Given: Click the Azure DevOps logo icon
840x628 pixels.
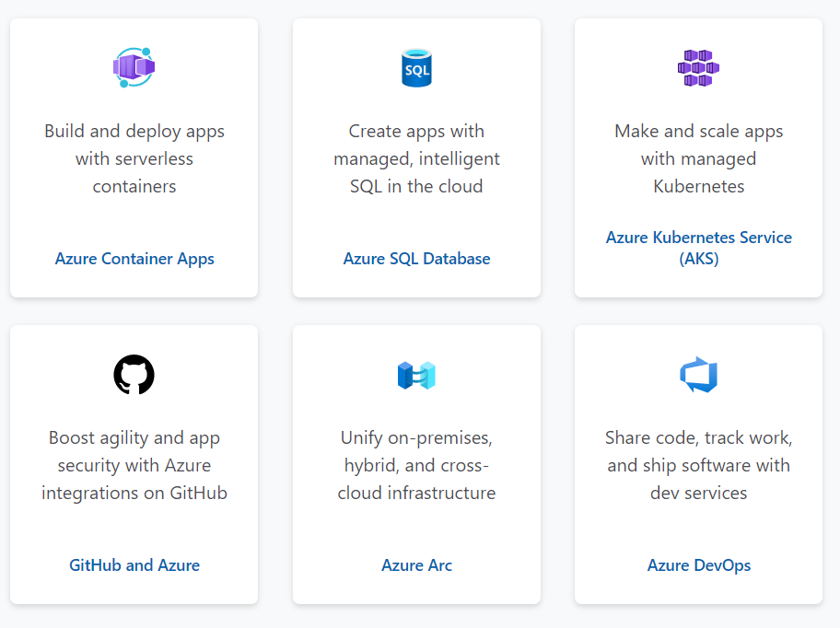Looking at the screenshot, I should point(698,374).
